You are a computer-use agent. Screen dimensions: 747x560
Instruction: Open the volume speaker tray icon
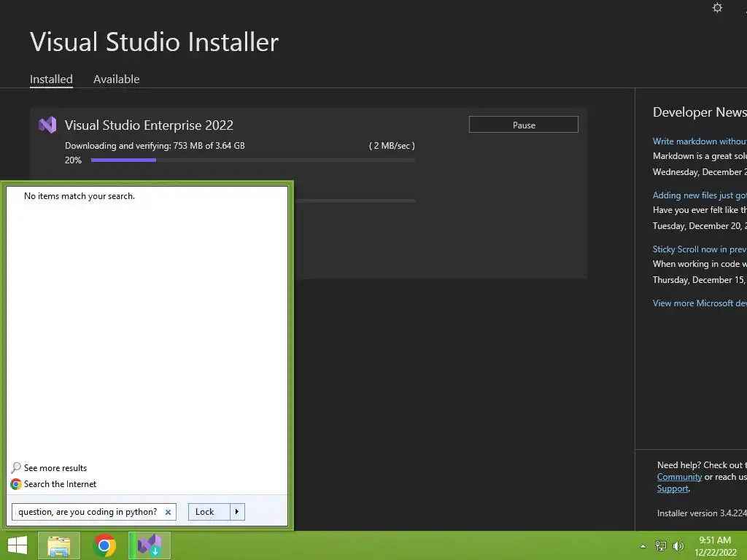click(x=678, y=546)
